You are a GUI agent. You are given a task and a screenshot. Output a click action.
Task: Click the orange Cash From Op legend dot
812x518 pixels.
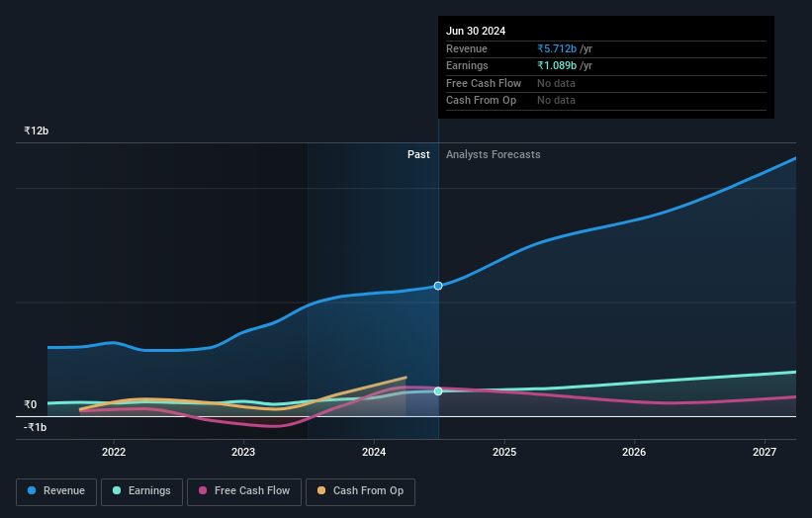tap(321, 490)
